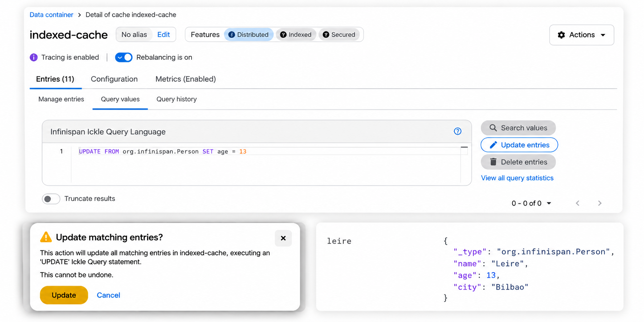Switch to the Configuration tab

[114, 79]
